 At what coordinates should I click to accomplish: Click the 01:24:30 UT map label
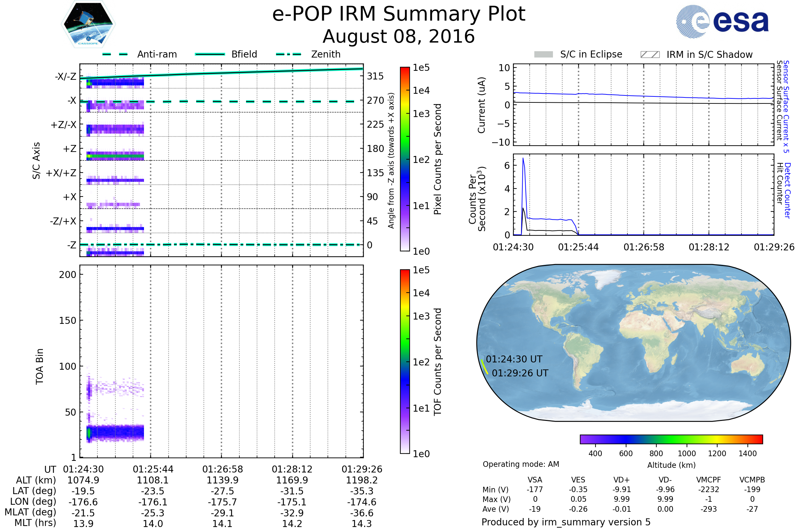pos(514,359)
